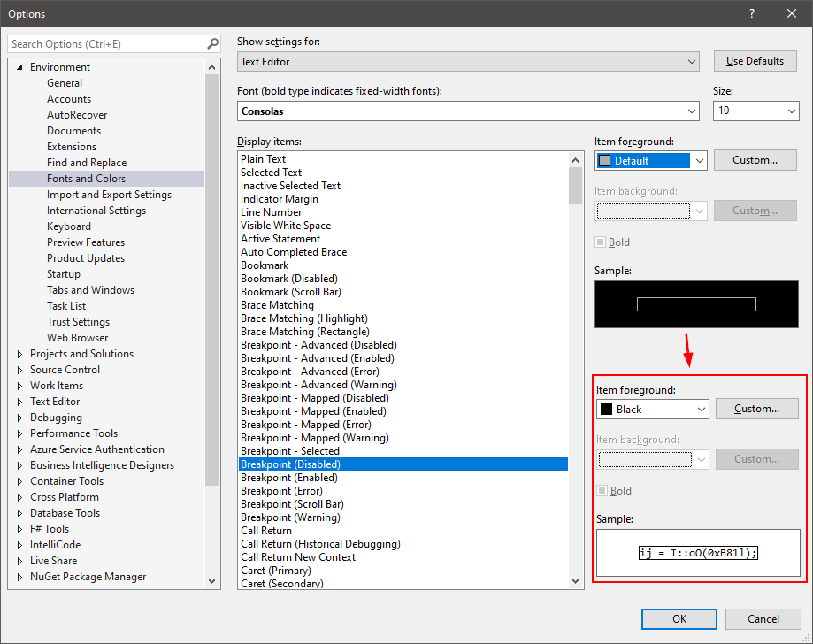Select Bookmark (Scroll Bar) display item
Viewport: 813px width, 644px height.
click(x=291, y=292)
